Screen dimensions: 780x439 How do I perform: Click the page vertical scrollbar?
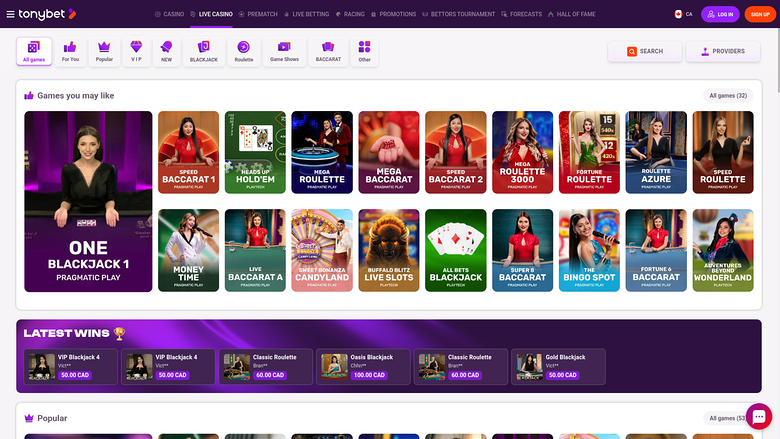pos(778,60)
